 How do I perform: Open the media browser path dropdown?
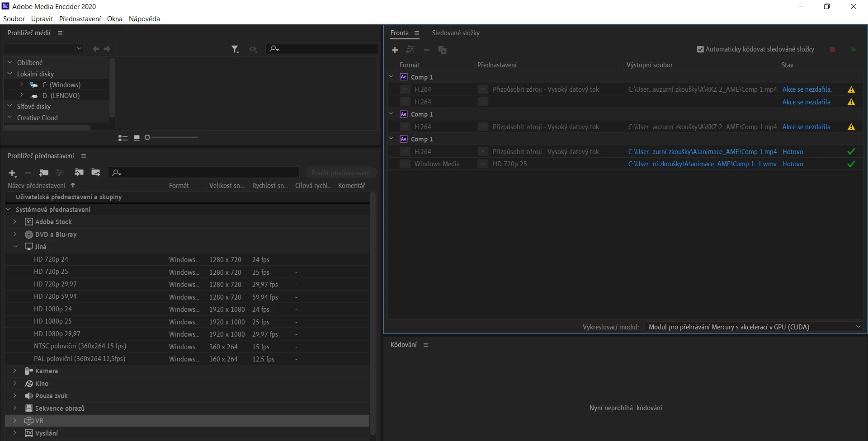point(44,48)
